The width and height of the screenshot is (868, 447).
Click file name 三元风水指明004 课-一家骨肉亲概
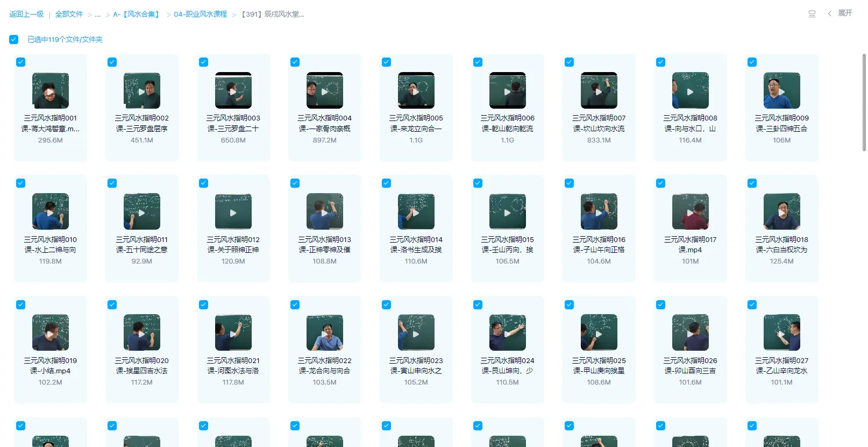pos(325,123)
